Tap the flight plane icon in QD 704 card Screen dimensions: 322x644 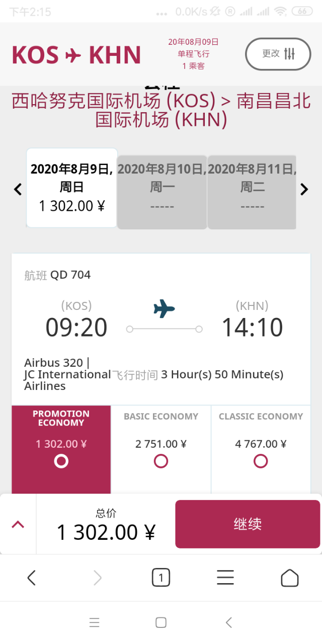click(x=164, y=308)
